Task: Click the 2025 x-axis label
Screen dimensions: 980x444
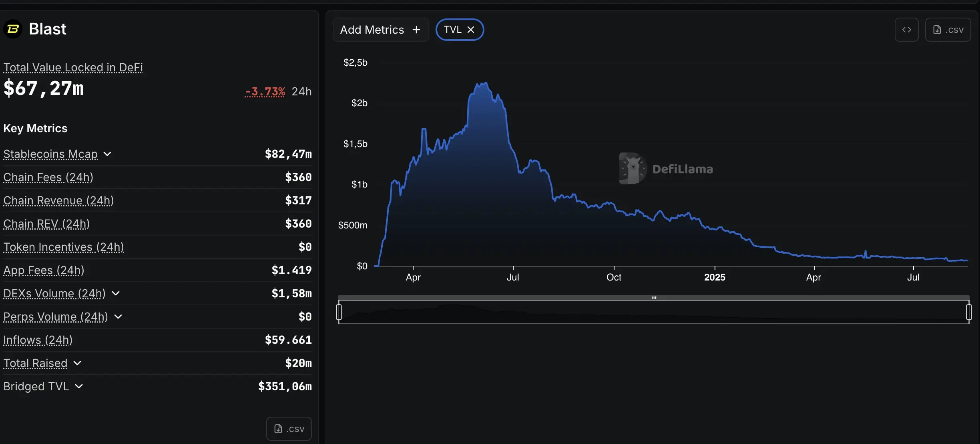Action: pos(715,277)
